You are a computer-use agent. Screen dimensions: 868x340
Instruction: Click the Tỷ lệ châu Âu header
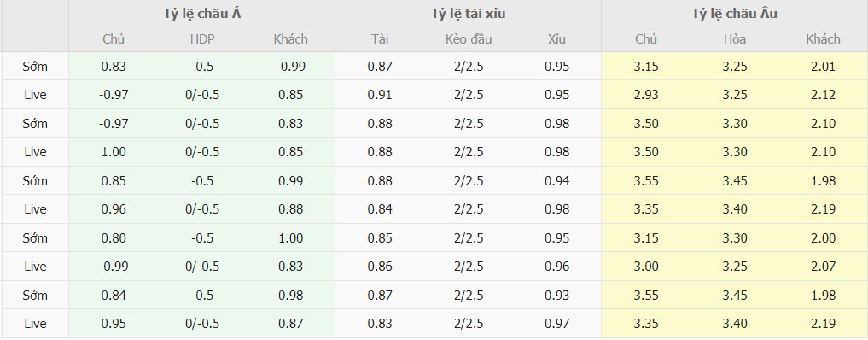pos(734,15)
